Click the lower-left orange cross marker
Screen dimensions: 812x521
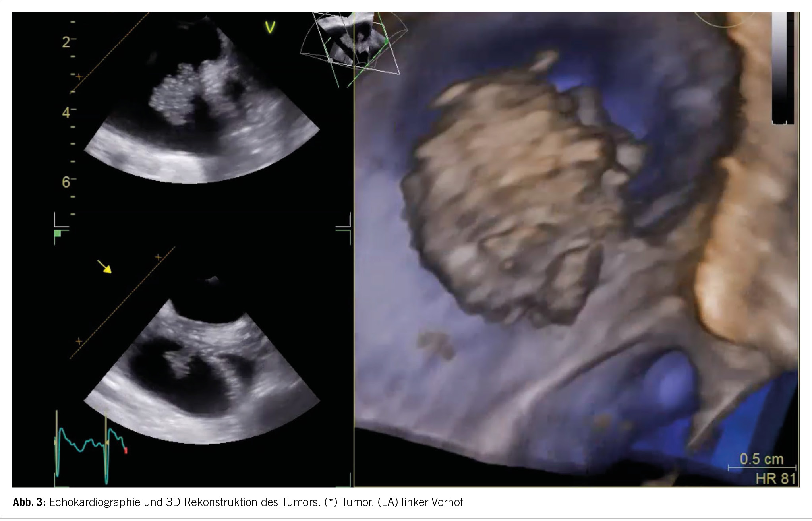click(79, 341)
